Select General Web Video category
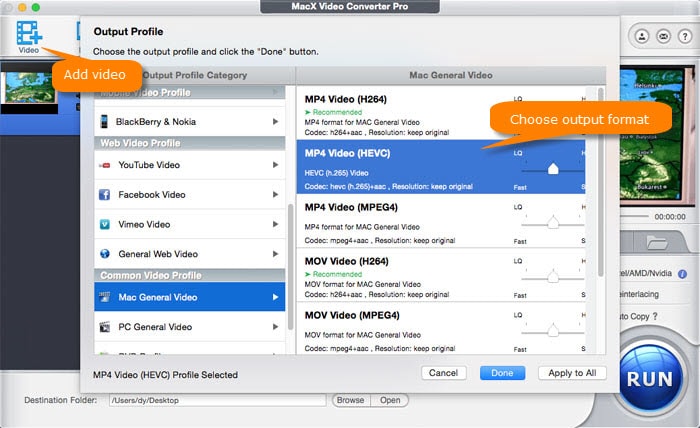The height and width of the screenshot is (428, 700). (x=190, y=253)
